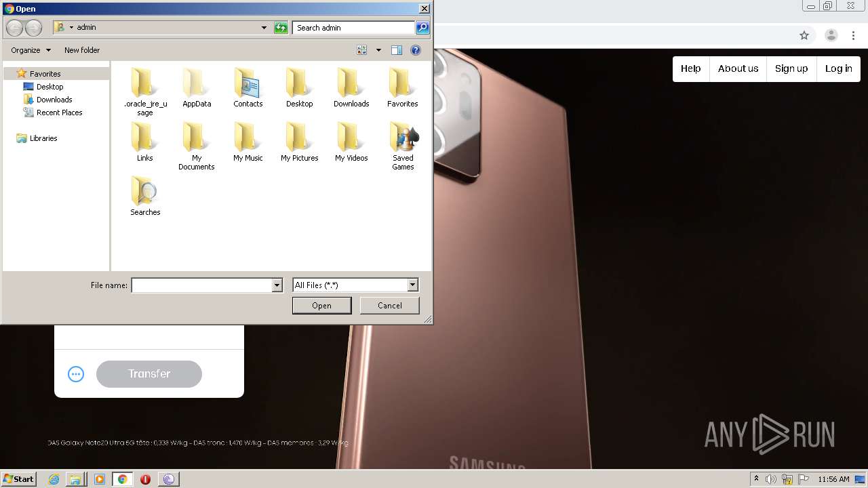Select the My Documents folder
Screen dimensions: 868x488
(x=197, y=146)
